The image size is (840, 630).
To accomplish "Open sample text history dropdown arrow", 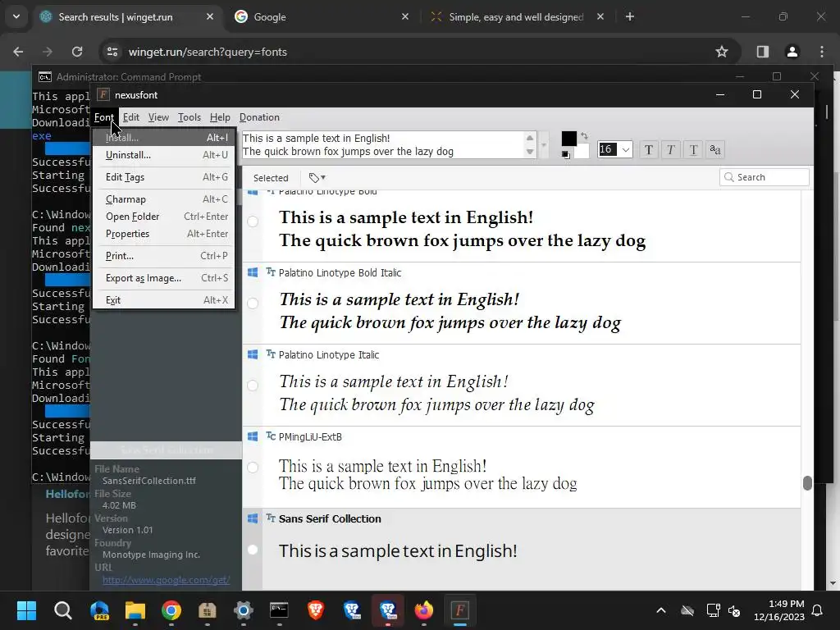I will pyautogui.click(x=545, y=144).
